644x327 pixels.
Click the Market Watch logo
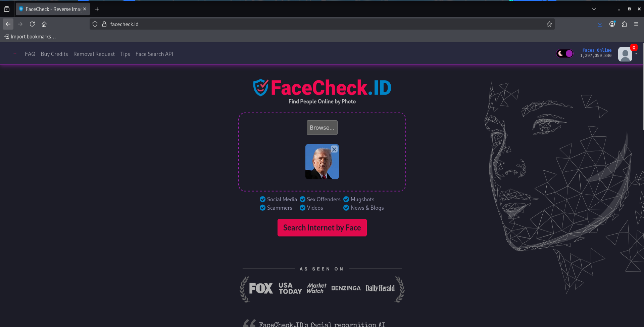316,288
